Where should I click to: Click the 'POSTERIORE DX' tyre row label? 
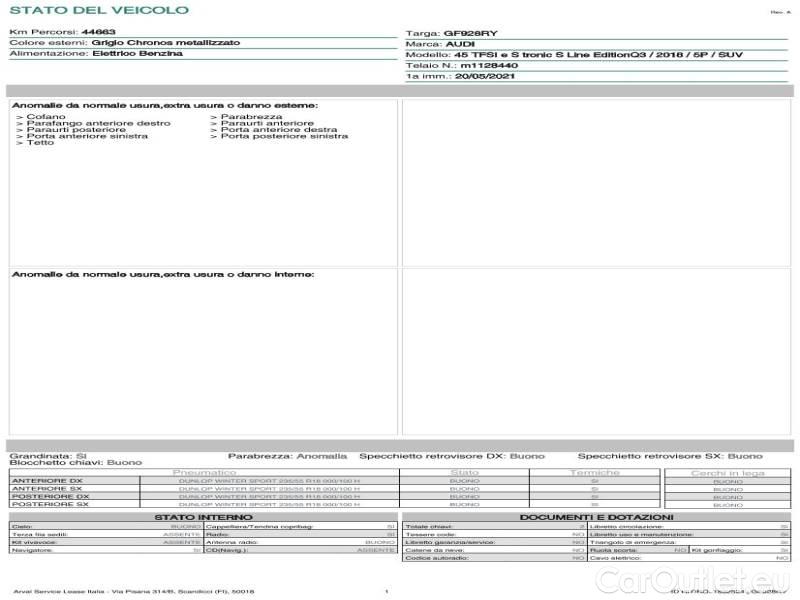click(x=51, y=496)
